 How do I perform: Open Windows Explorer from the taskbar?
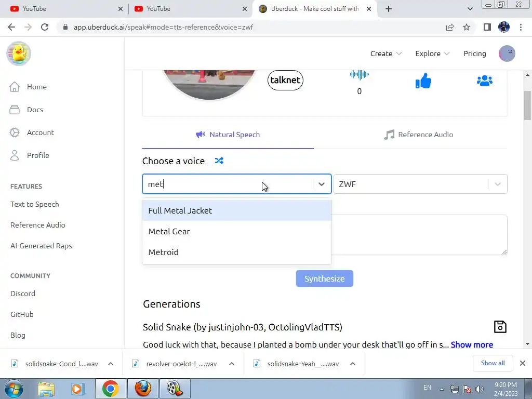coord(46,389)
